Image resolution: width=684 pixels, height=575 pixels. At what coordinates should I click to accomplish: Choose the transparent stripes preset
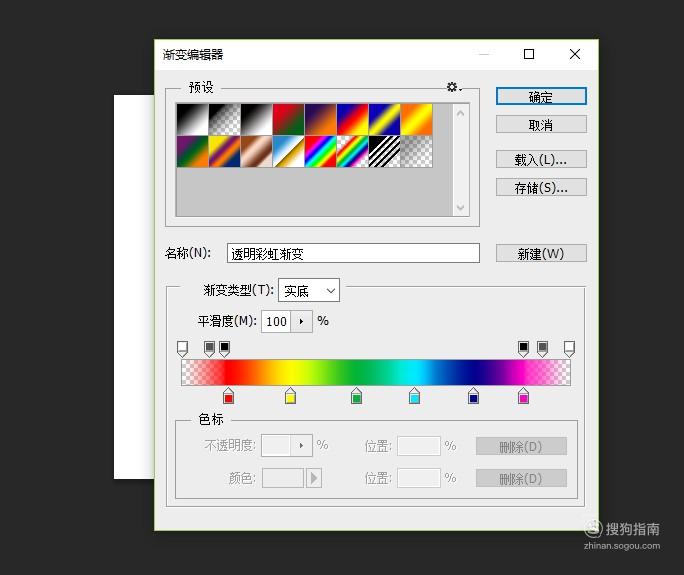pyautogui.click(x=385, y=151)
